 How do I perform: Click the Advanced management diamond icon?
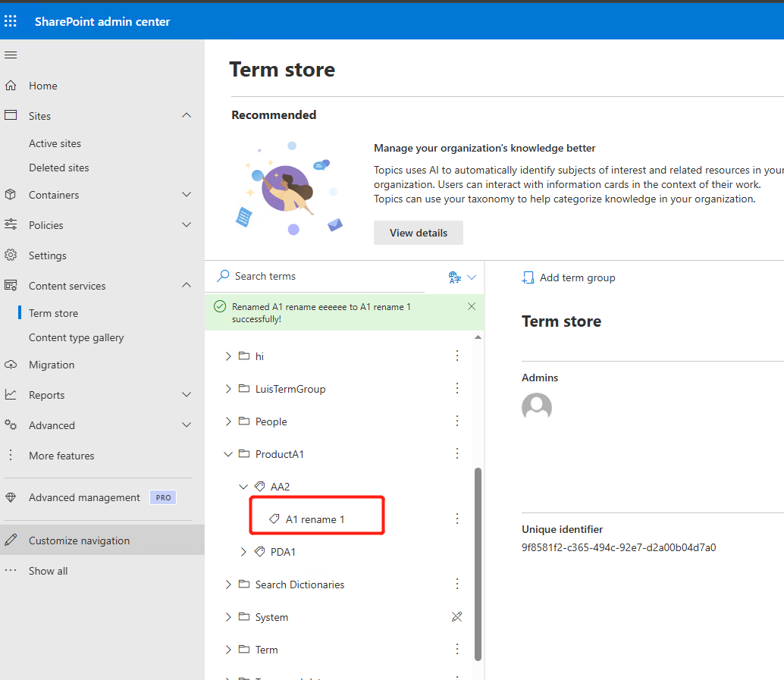[x=11, y=497]
